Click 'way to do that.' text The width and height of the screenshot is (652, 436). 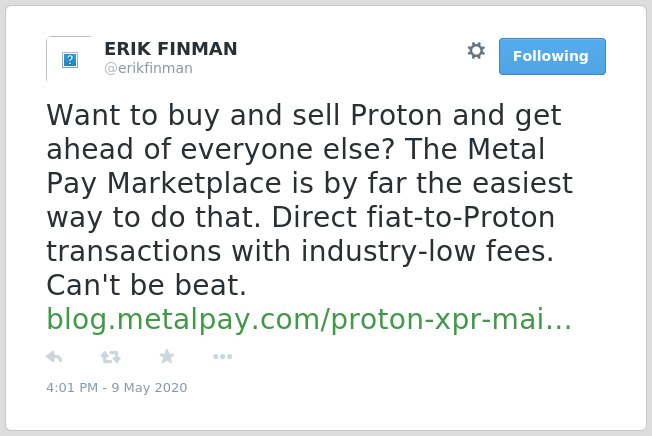pyautogui.click(x=154, y=218)
